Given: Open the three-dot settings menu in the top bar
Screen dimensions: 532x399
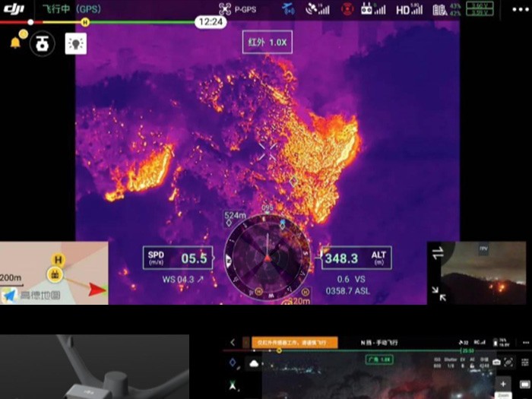Looking at the screenshot, I should [x=521, y=9].
